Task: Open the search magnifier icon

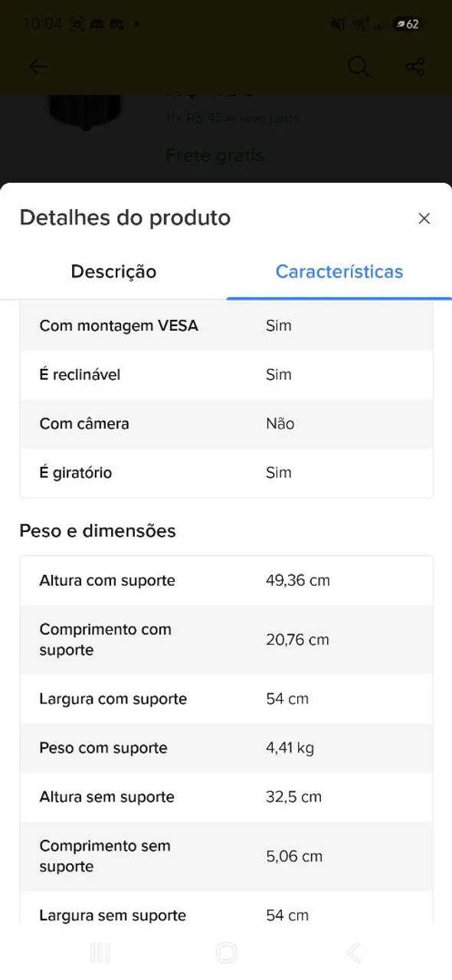Action: (359, 67)
